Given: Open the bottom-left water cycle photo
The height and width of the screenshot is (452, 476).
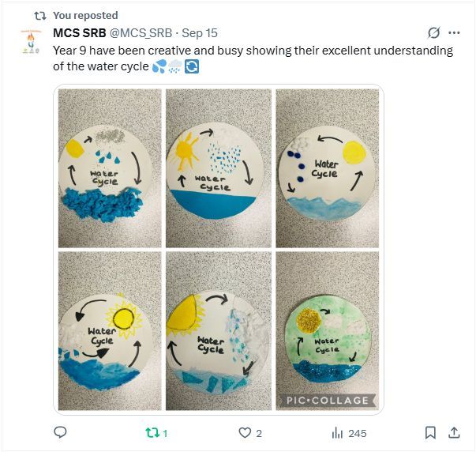Looking at the screenshot, I should click(106, 330).
